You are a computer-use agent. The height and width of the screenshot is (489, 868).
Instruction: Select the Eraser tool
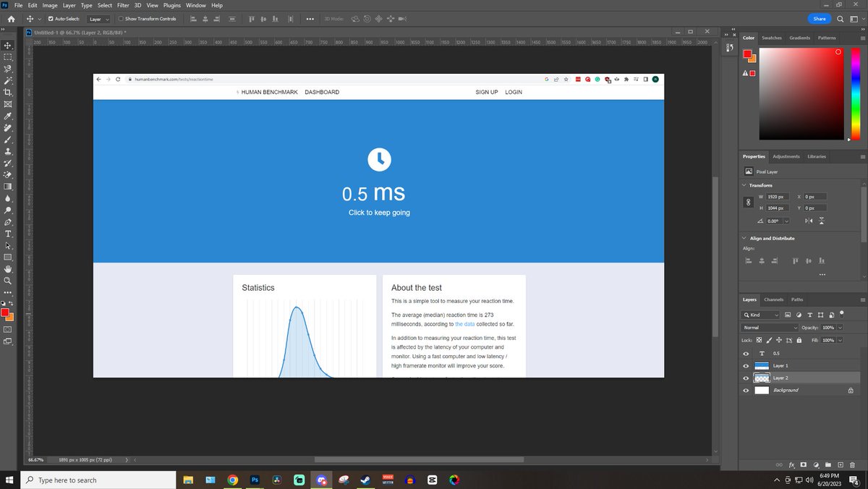click(x=8, y=174)
